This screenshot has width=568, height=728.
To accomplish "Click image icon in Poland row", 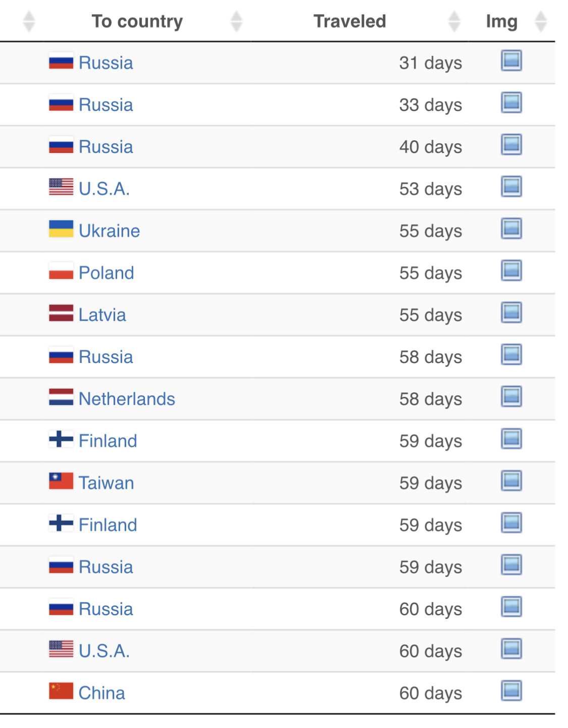I will 511,271.
